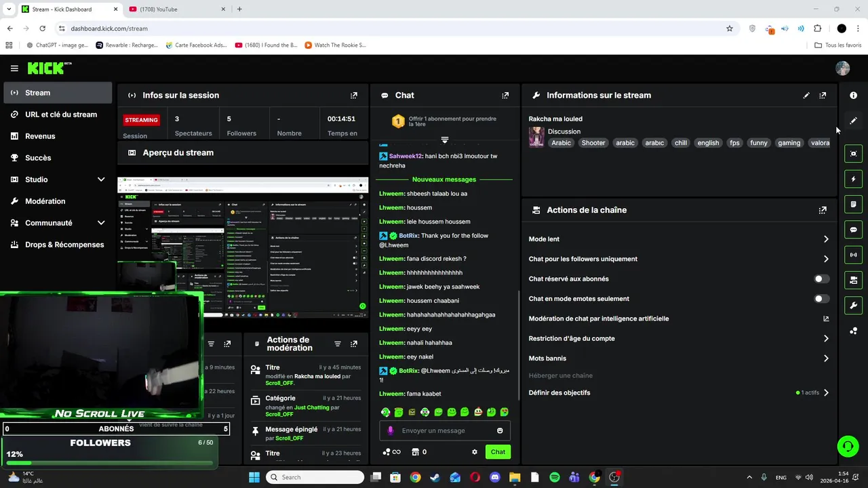This screenshot has height=488, width=868.
Task: Toggle Chat en mode emotes seulement
Action: (x=821, y=299)
